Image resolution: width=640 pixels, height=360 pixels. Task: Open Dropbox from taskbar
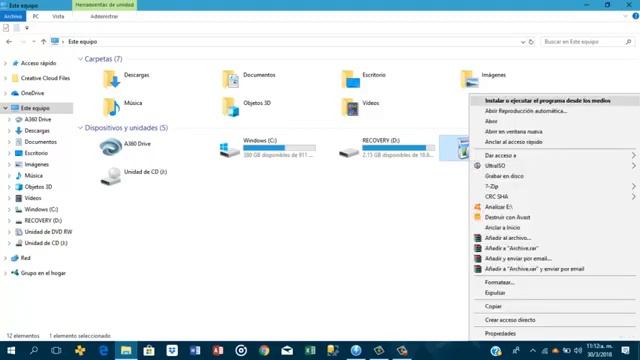(x=172, y=351)
